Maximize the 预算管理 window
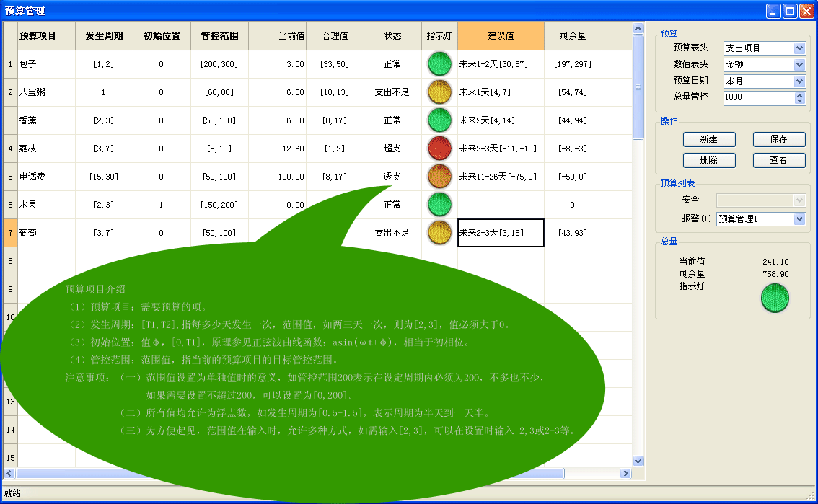The image size is (818, 504). pos(790,11)
